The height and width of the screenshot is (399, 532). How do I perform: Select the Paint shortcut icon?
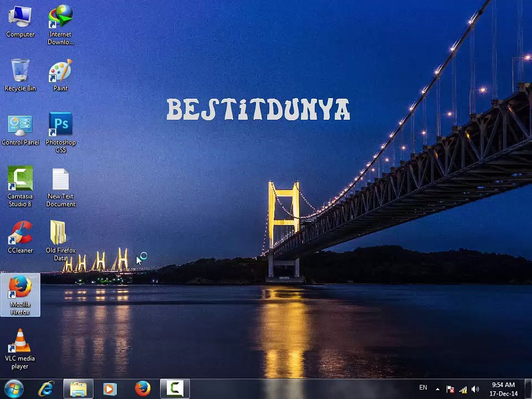pyautogui.click(x=60, y=75)
